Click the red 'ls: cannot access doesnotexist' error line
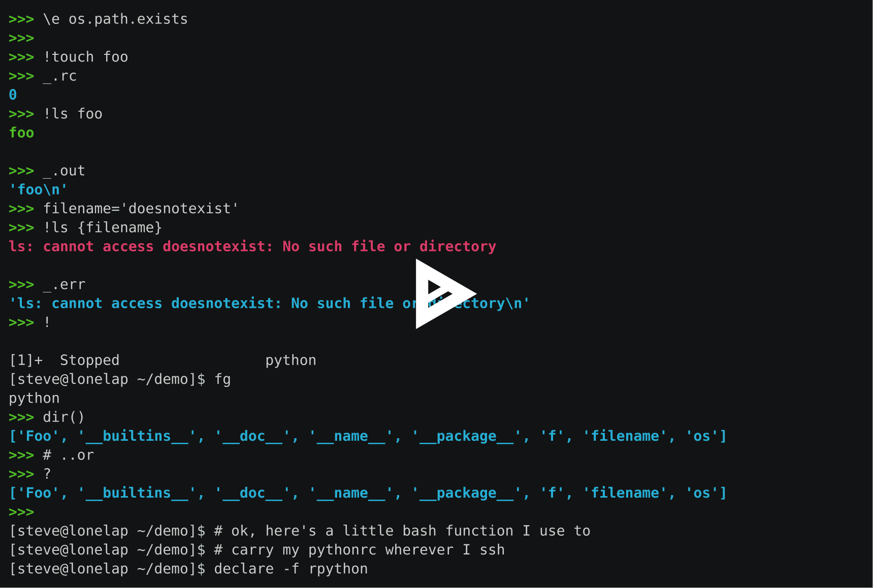The height and width of the screenshot is (588, 873). (x=252, y=247)
